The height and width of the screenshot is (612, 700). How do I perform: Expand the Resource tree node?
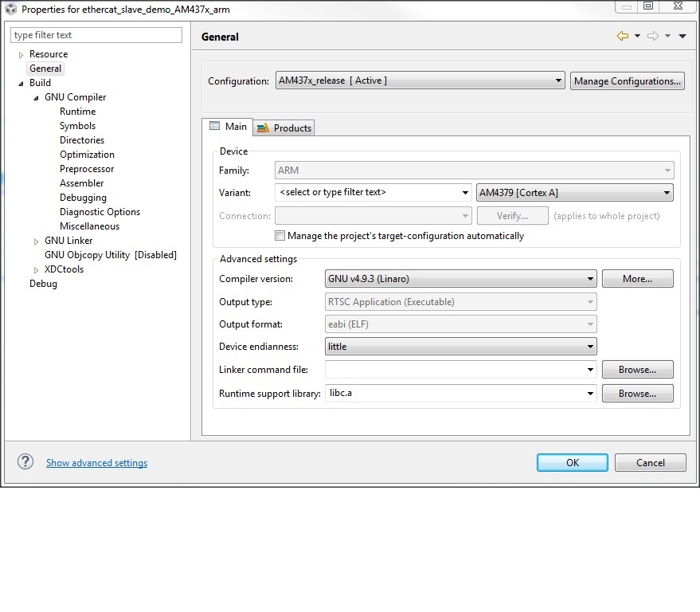tap(21, 55)
